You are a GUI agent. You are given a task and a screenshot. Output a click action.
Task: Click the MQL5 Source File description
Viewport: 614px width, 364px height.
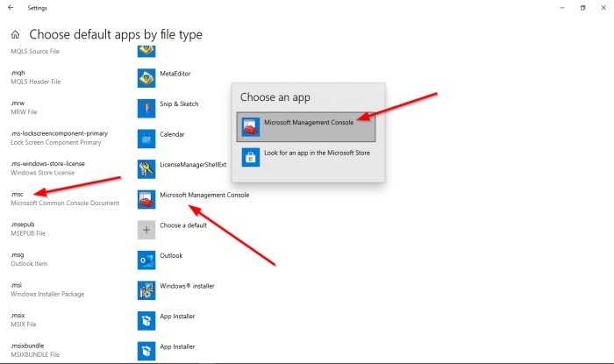click(x=35, y=51)
